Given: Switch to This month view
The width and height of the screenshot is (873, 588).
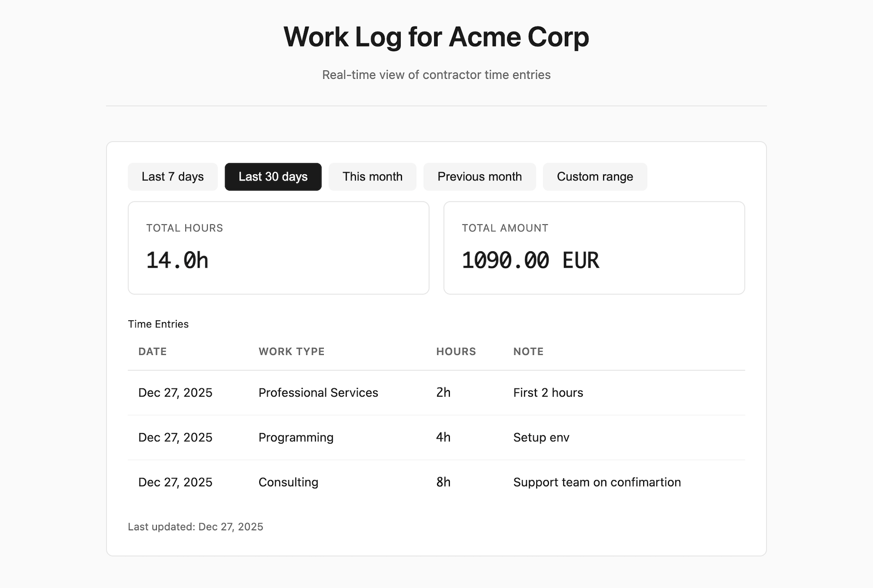Looking at the screenshot, I should [x=372, y=176].
